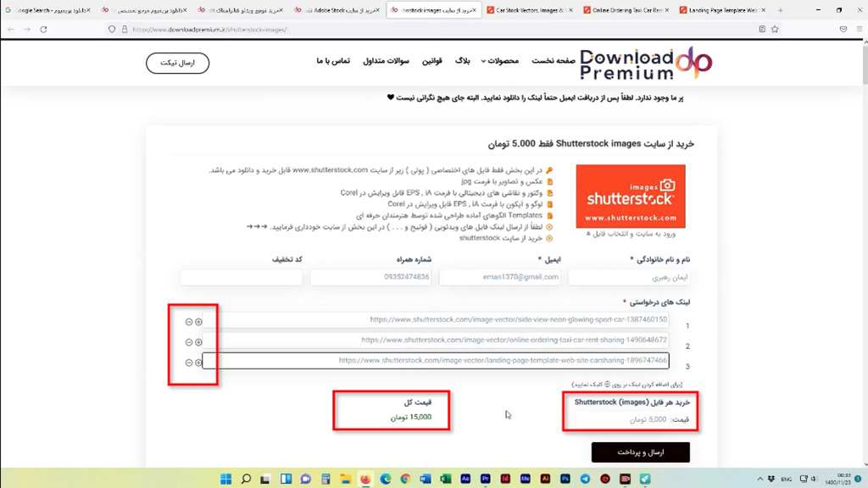Image resolution: width=868 pixels, height=488 pixels.
Task: Open Adobe Media Encoder from the taskbar
Action: pyautogui.click(x=526, y=479)
